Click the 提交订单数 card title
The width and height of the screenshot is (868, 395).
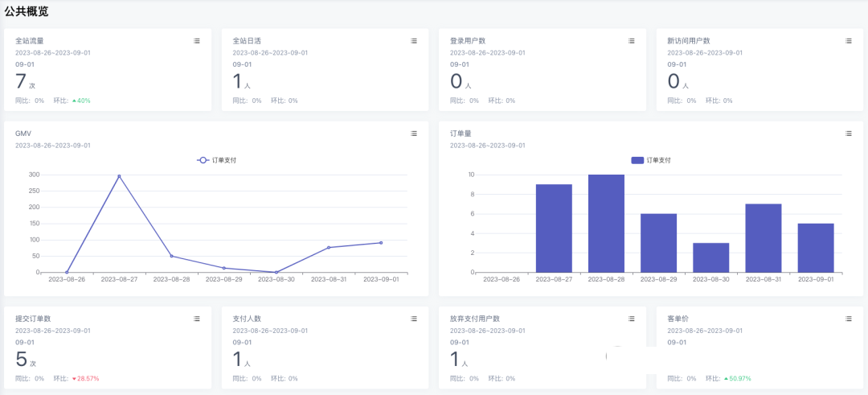33,319
